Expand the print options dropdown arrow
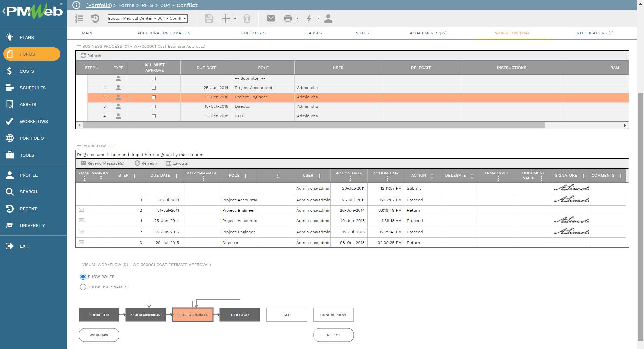 click(297, 19)
